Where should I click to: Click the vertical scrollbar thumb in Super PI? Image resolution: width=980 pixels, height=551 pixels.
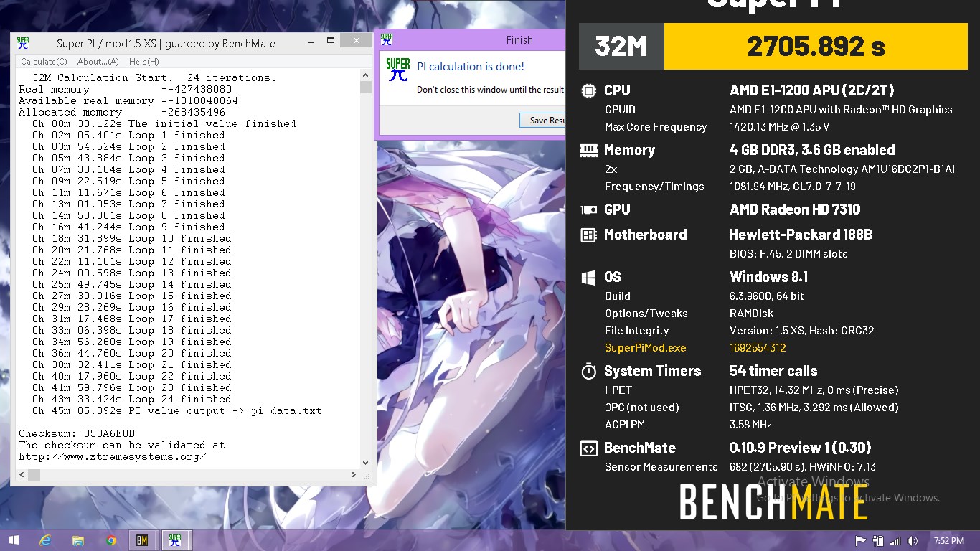[366, 88]
